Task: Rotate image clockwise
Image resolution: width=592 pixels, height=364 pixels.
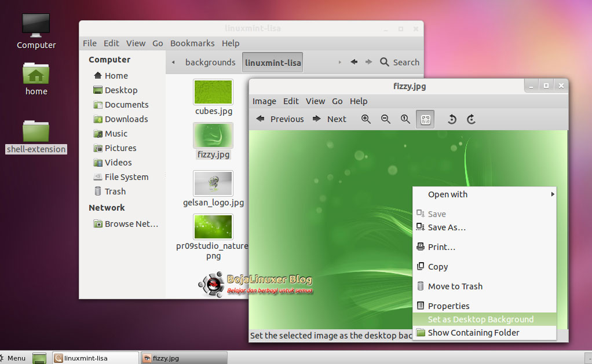Action: pos(471,119)
